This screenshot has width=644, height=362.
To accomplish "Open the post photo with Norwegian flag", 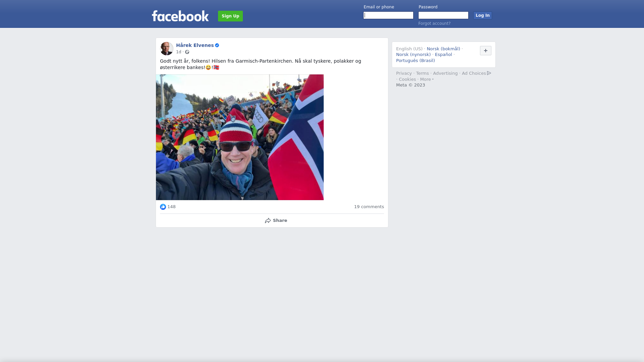I will click(x=240, y=137).
